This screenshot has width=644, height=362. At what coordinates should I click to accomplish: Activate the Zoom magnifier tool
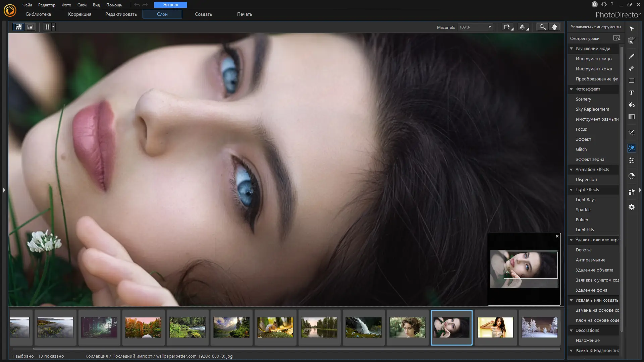coord(542,27)
